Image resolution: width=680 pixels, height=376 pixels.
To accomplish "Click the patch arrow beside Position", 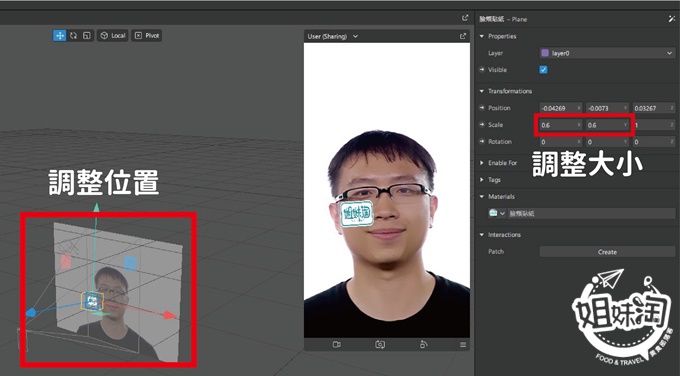I will (x=482, y=108).
